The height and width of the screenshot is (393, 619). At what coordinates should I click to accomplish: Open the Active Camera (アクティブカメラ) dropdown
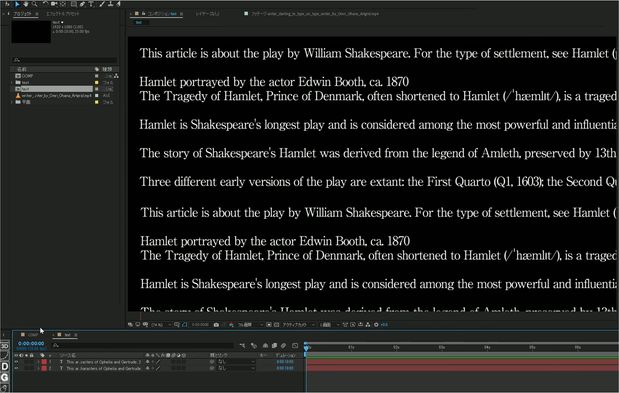[298, 325]
